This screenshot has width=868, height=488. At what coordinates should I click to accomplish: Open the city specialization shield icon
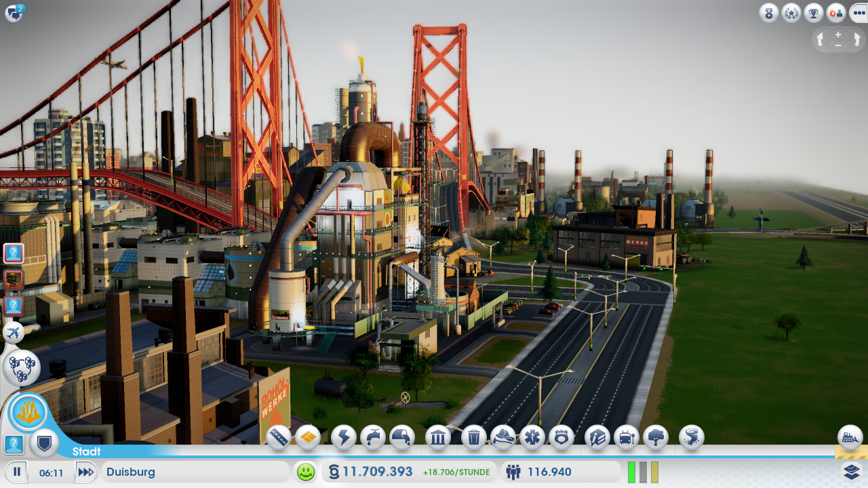(x=44, y=445)
